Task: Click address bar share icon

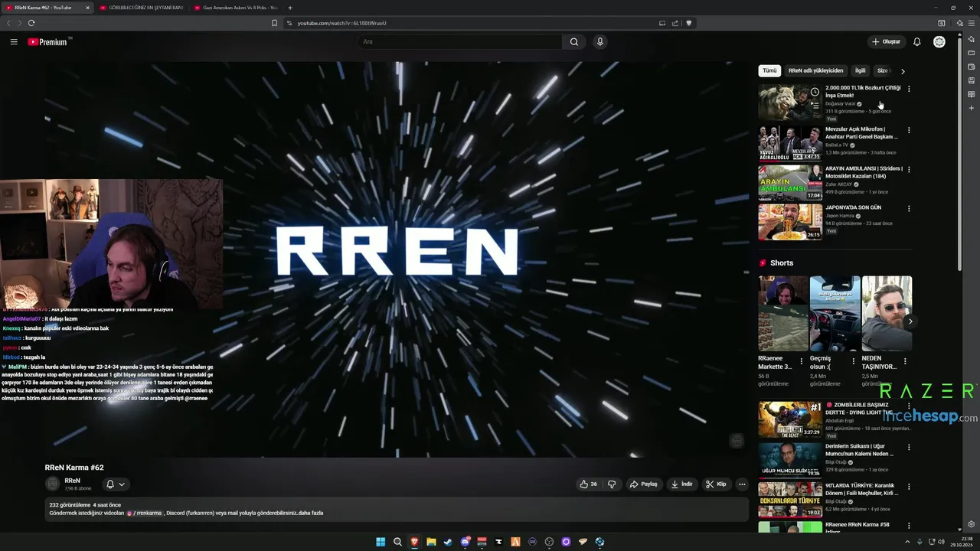Action: pyautogui.click(x=675, y=23)
